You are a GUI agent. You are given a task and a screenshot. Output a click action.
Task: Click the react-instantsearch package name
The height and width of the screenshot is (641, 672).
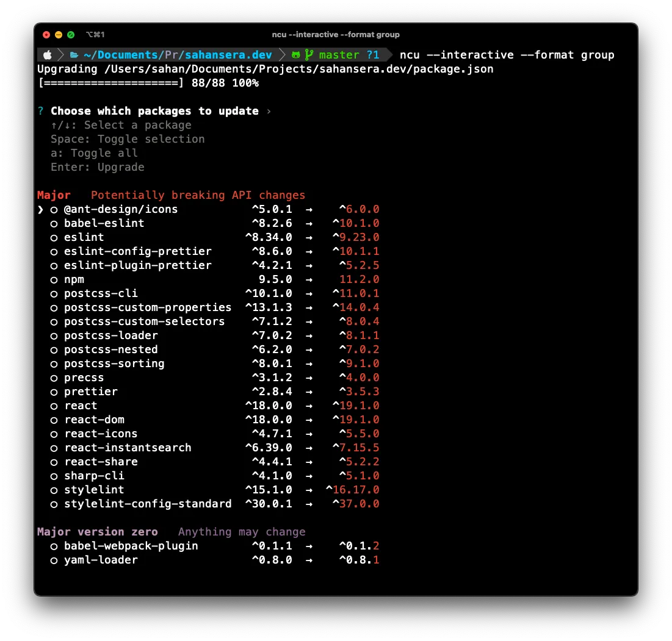[128, 448]
